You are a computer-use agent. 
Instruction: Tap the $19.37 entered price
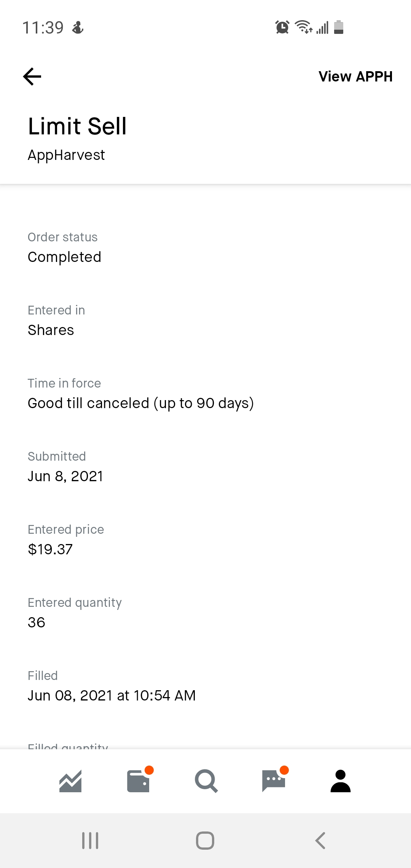pyautogui.click(x=50, y=549)
